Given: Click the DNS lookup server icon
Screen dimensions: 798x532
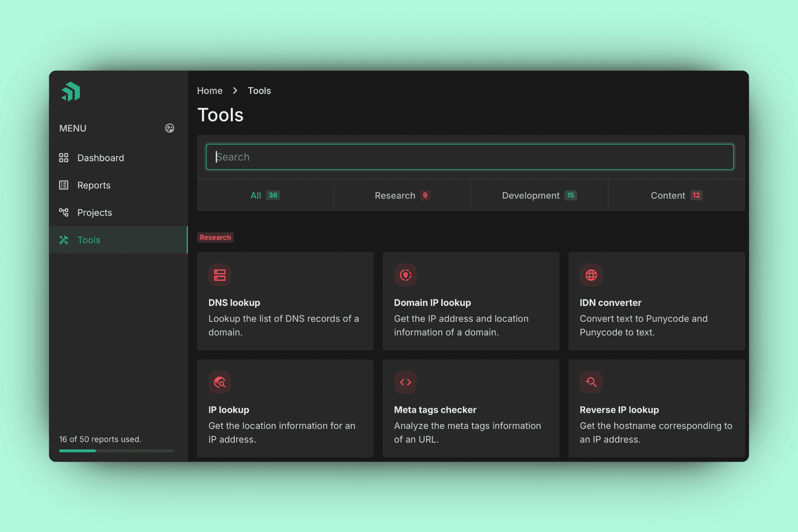Looking at the screenshot, I should click(x=220, y=275).
